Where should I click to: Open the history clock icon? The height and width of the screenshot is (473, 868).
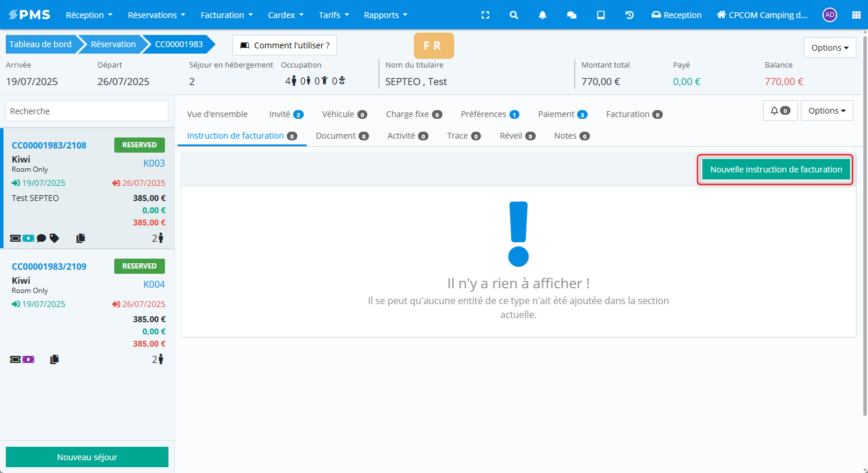(630, 15)
